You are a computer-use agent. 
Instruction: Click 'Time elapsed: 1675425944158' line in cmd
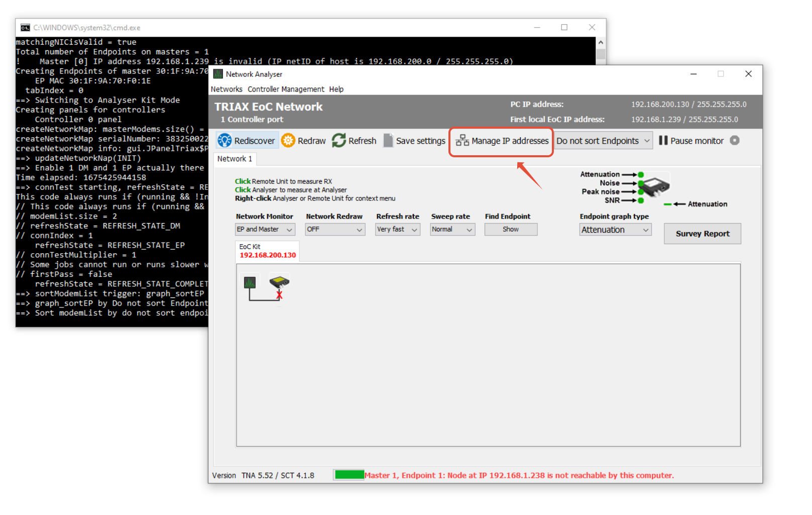point(81,177)
